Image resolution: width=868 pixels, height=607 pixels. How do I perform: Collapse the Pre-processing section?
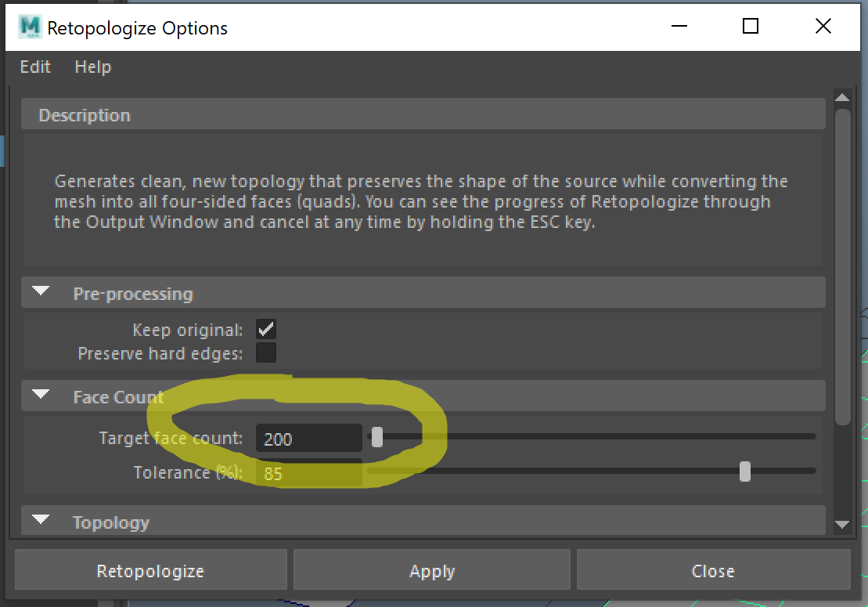click(x=40, y=292)
